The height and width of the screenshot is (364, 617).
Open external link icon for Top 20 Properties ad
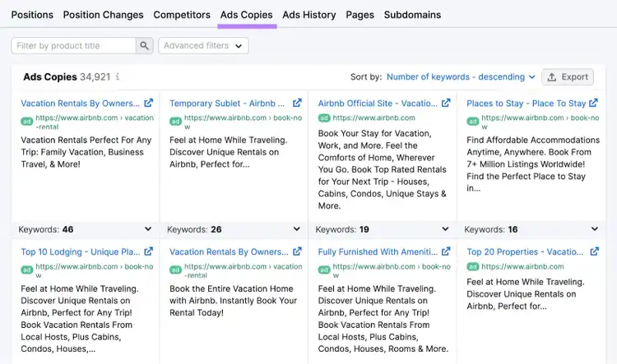[594, 251]
